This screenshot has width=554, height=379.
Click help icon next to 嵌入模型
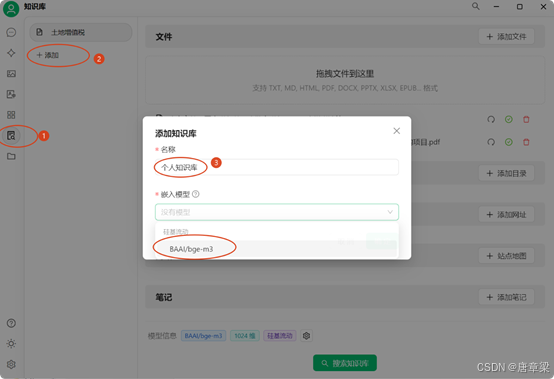point(196,194)
